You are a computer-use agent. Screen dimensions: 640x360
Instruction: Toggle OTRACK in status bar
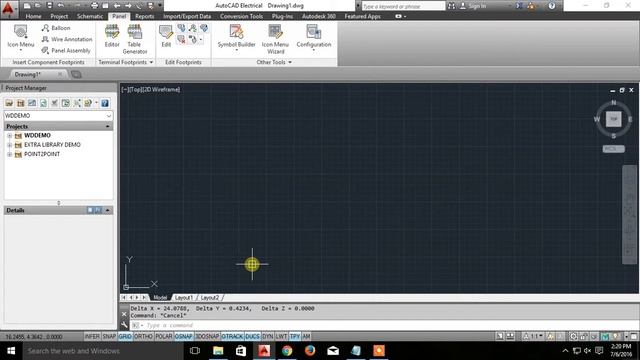232,336
